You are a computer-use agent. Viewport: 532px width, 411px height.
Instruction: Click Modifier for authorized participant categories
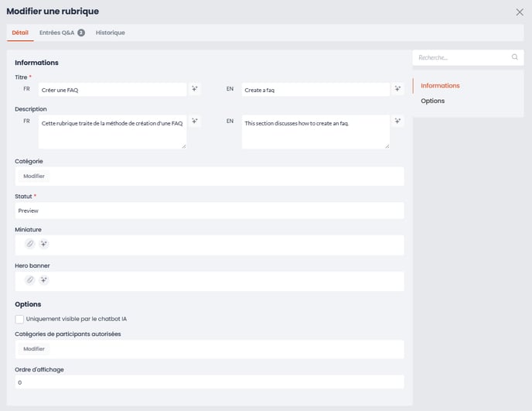coord(34,349)
